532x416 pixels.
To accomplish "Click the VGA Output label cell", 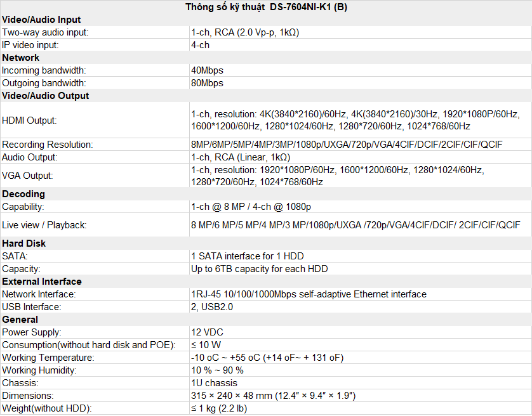I will point(27,176).
